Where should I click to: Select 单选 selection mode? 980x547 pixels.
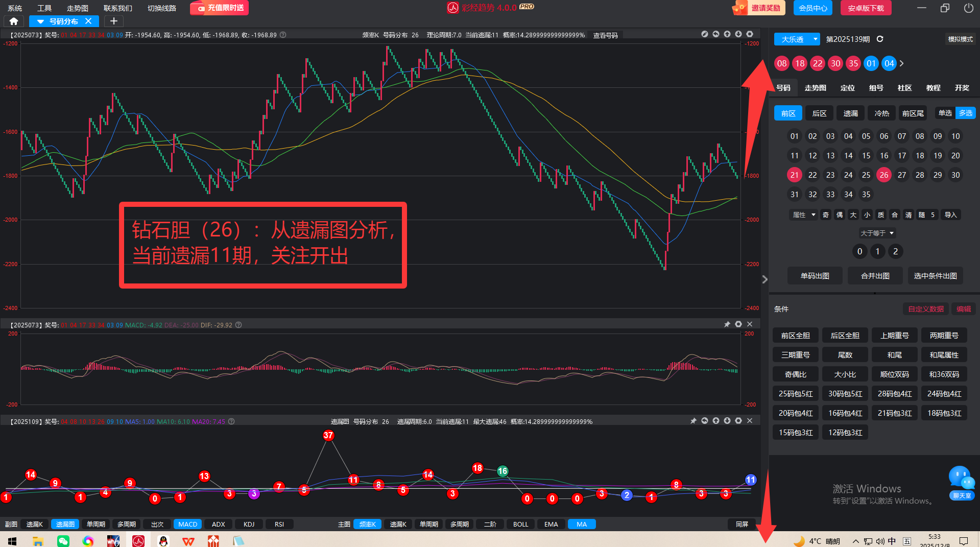[x=945, y=113]
